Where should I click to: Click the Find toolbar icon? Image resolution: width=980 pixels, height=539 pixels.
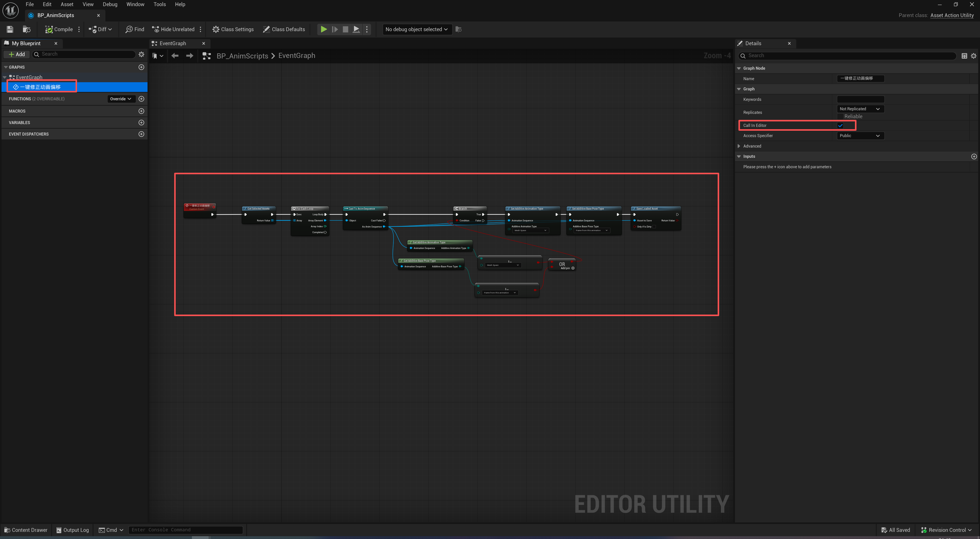[135, 29]
